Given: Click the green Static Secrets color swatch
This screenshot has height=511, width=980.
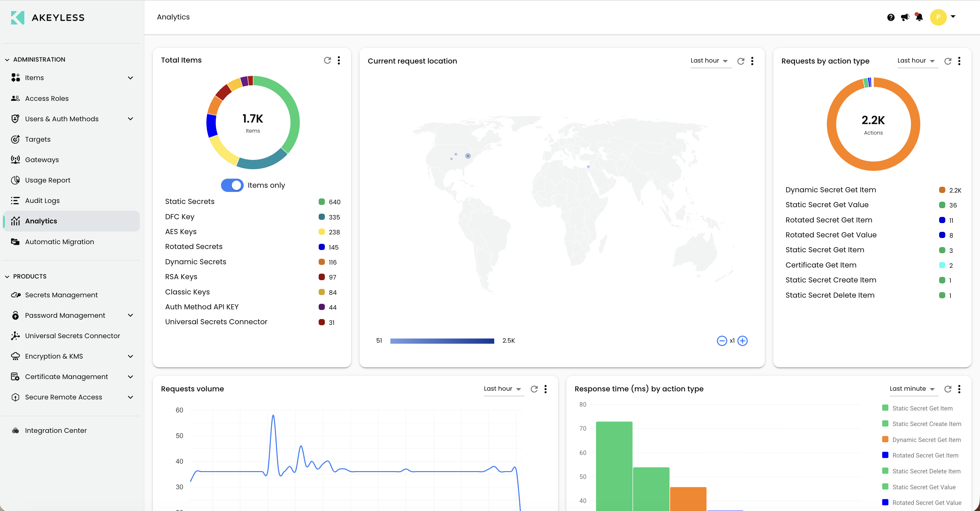Looking at the screenshot, I should coord(322,201).
